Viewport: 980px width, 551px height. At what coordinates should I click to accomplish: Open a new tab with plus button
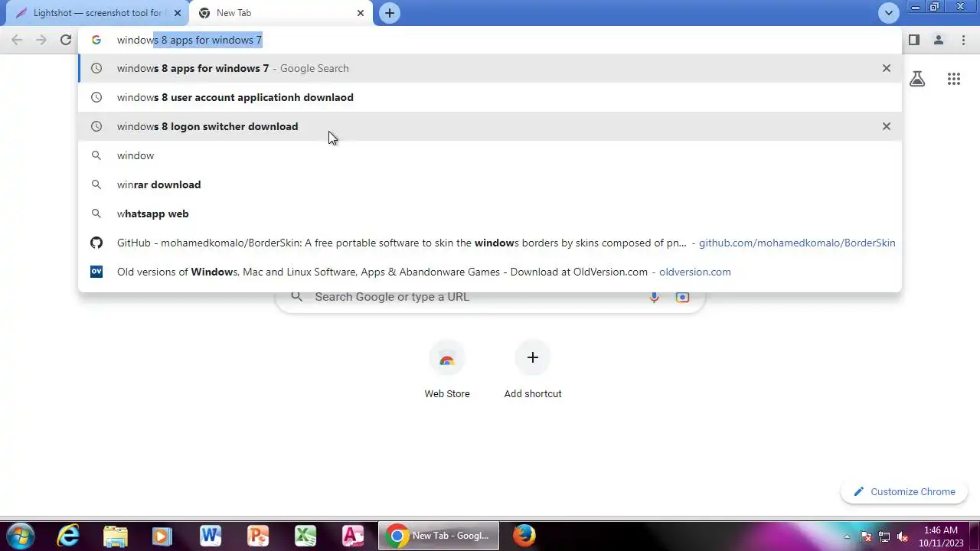[x=390, y=13]
